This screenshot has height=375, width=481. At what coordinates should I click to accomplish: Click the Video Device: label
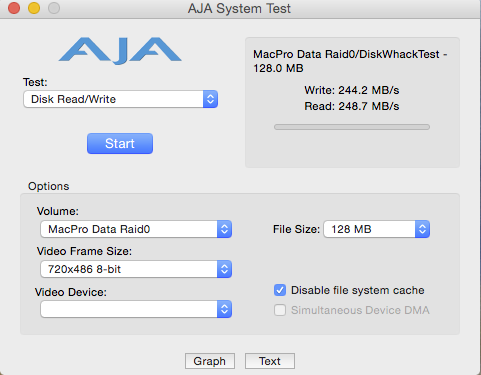pos(71,292)
